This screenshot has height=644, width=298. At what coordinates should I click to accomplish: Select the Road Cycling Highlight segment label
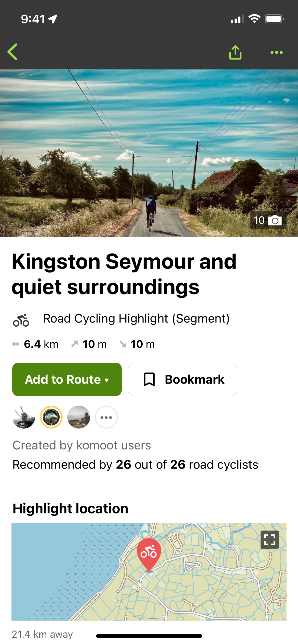136,318
